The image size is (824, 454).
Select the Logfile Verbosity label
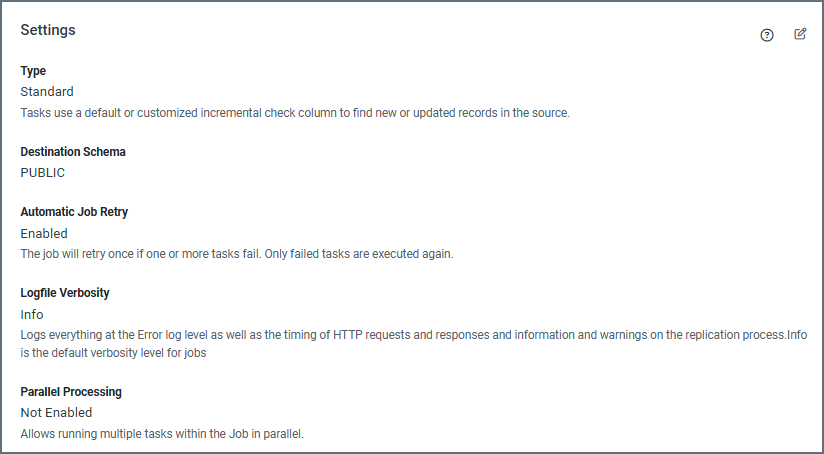pyautogui.click(x=65, y=293)
